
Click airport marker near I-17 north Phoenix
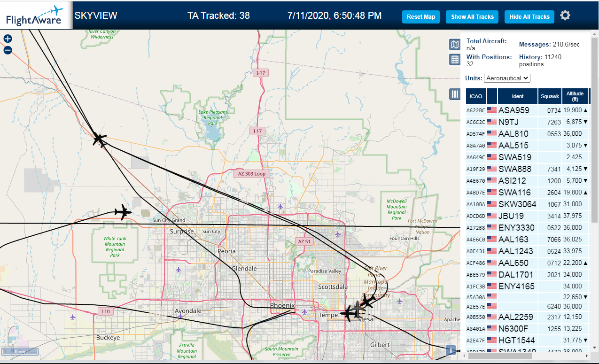280,207
